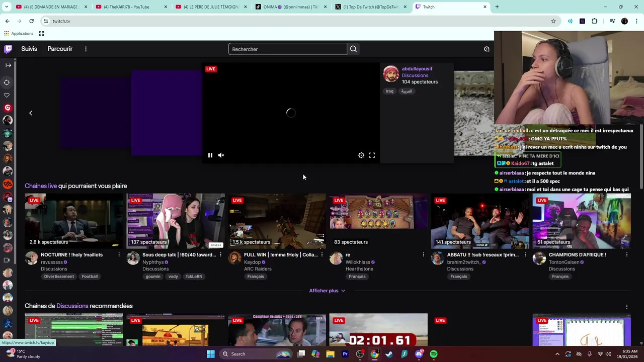Show hidden system tray icons

pos(557,354)
